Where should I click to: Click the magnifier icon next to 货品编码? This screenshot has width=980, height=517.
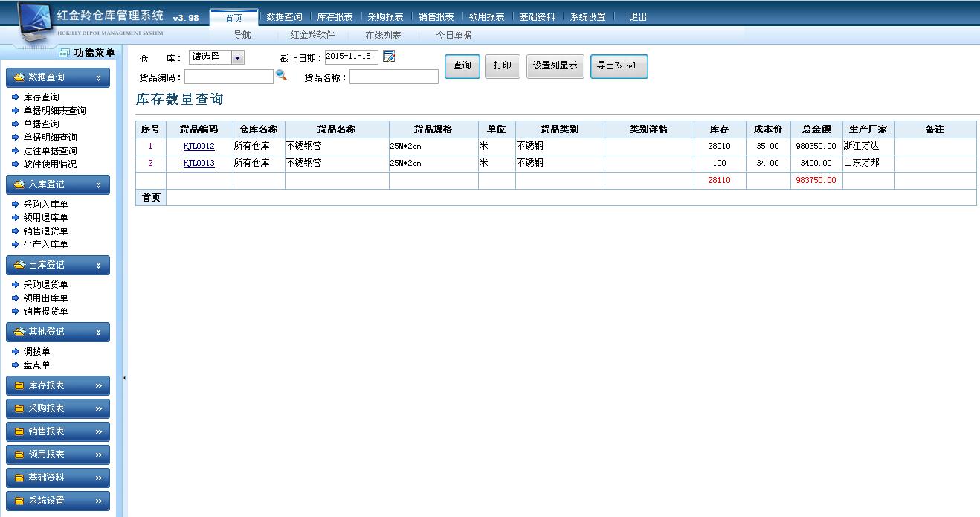[x=281, y=75]
